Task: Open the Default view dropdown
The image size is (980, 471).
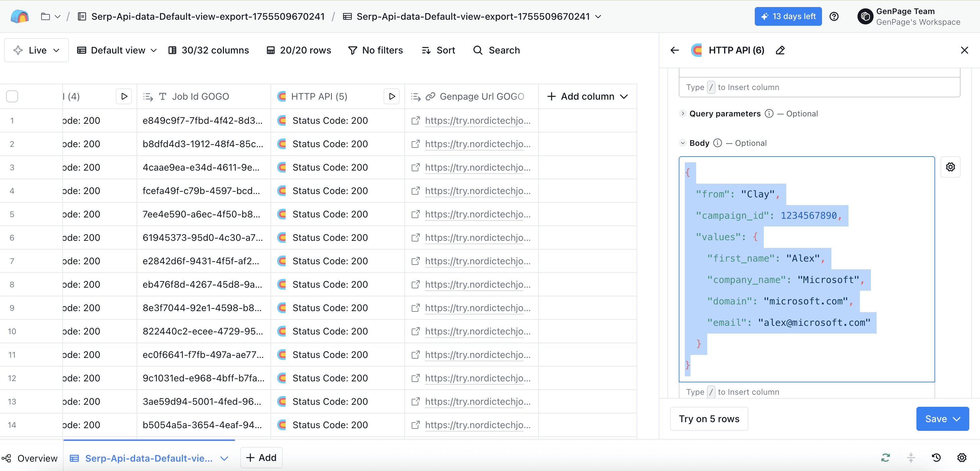Action: [x=117, y=50]
